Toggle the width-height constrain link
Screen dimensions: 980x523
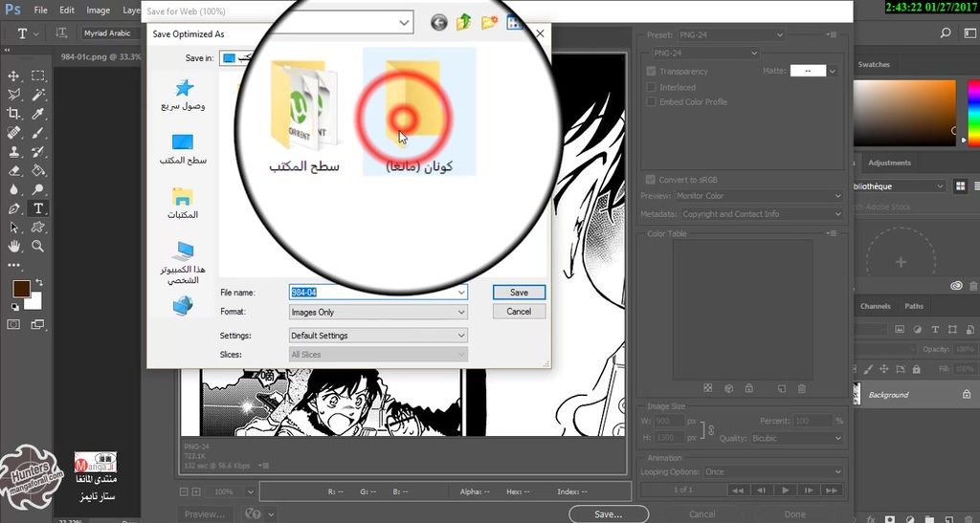711,429
